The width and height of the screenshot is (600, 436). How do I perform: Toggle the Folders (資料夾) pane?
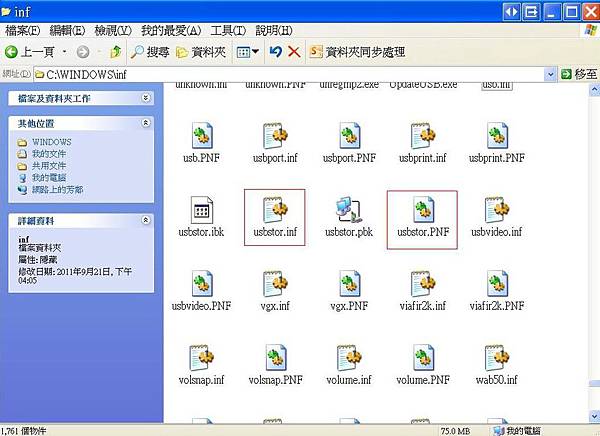point(201,52)
